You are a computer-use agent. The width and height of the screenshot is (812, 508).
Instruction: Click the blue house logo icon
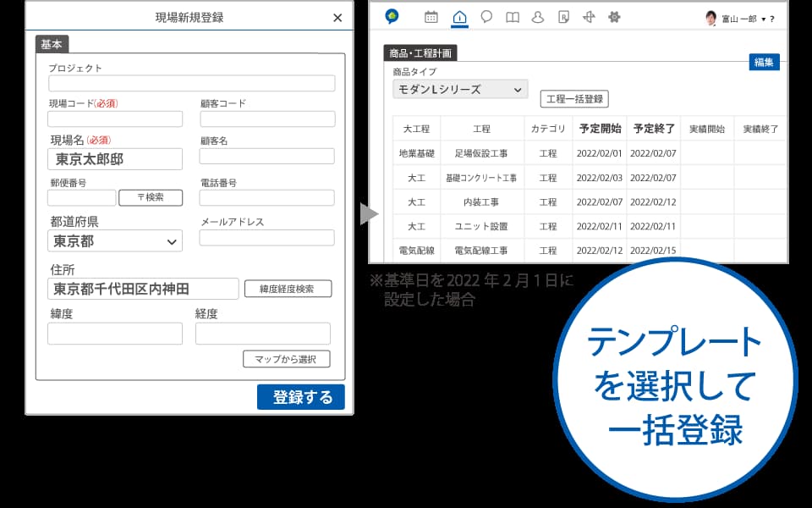392,17
